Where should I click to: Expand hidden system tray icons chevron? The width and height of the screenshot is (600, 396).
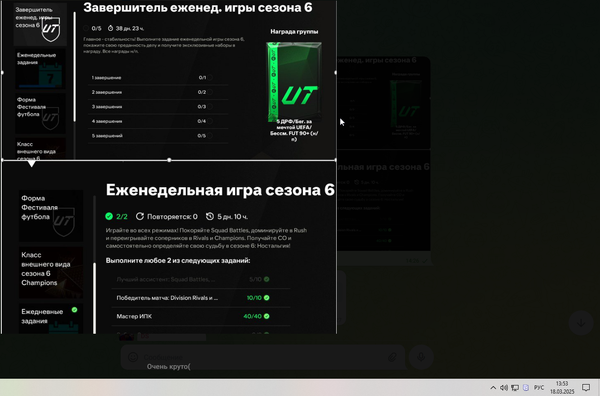point(493,388)
